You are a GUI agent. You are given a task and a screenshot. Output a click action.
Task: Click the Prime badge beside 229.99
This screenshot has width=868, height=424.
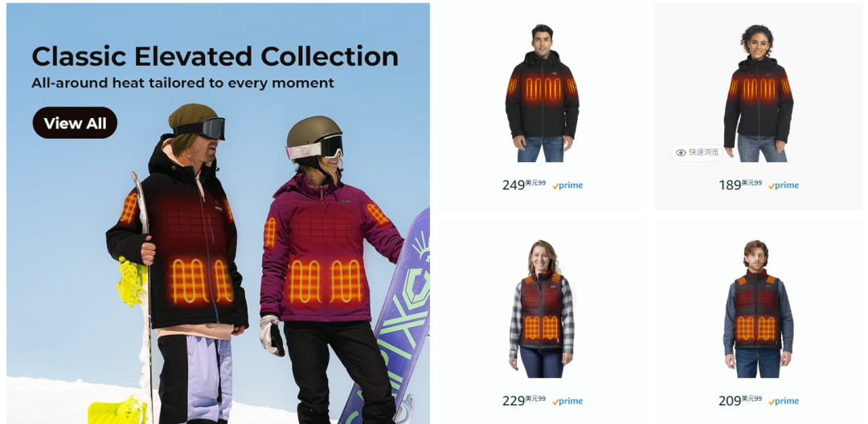coord(567,402)
